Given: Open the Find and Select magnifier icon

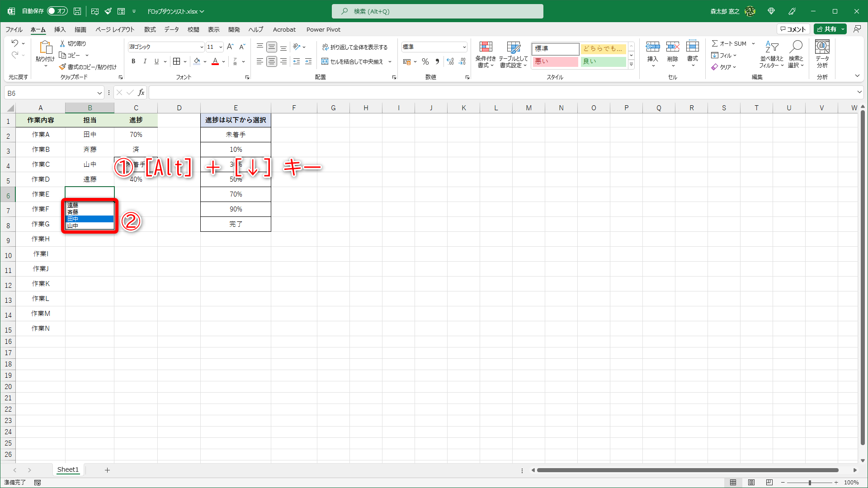Looking at the screenshot, I should click(796, 47).
